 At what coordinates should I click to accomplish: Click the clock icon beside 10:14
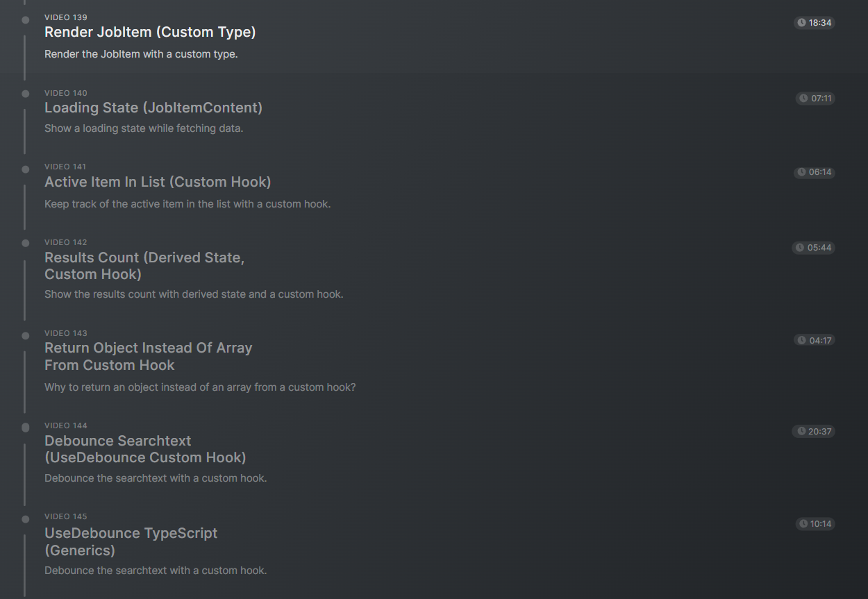pyautogui.click(x=803, y=524)
